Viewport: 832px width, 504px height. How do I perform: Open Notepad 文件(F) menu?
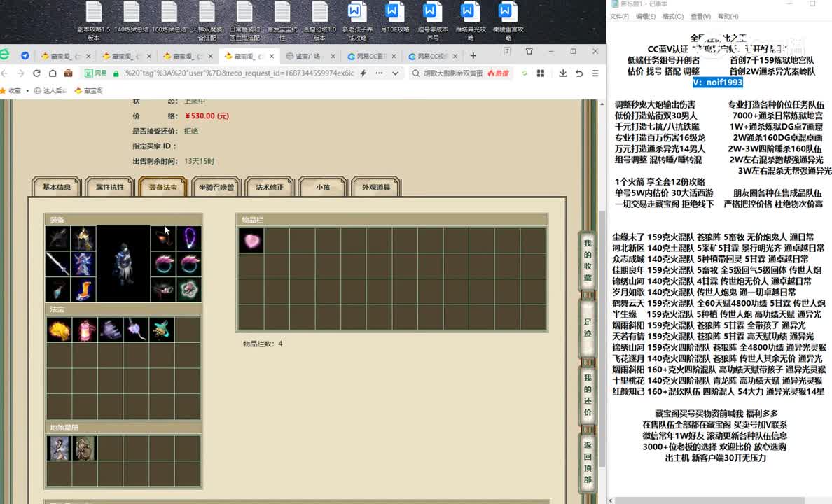[x=619, y=16]
